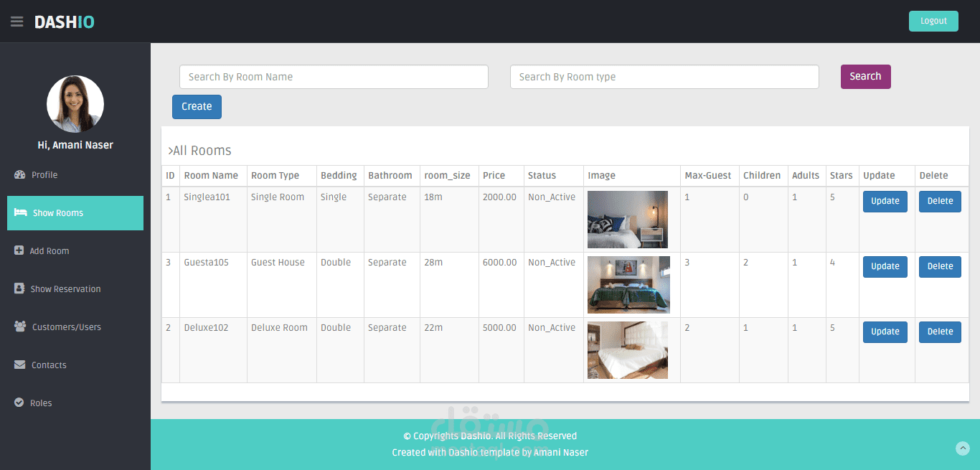The image size is (980, 470).
Task: Click the purple Search button
Action: [865, 77]
